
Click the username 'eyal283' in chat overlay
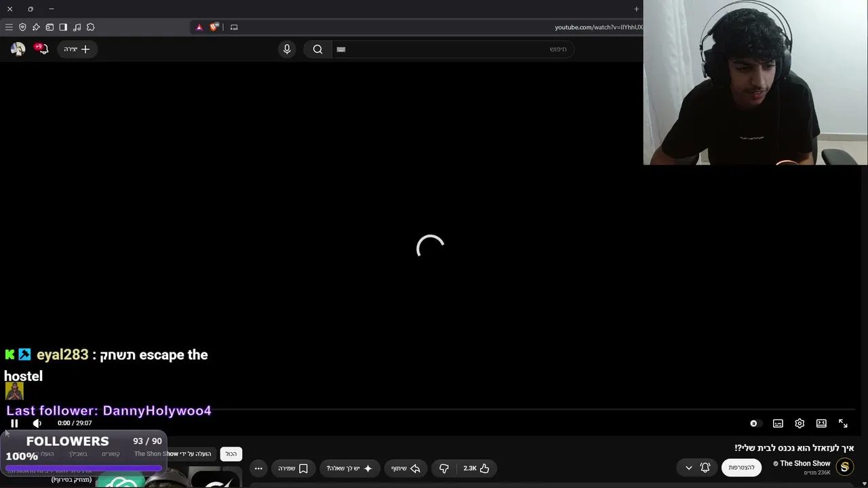coord(62,354)
